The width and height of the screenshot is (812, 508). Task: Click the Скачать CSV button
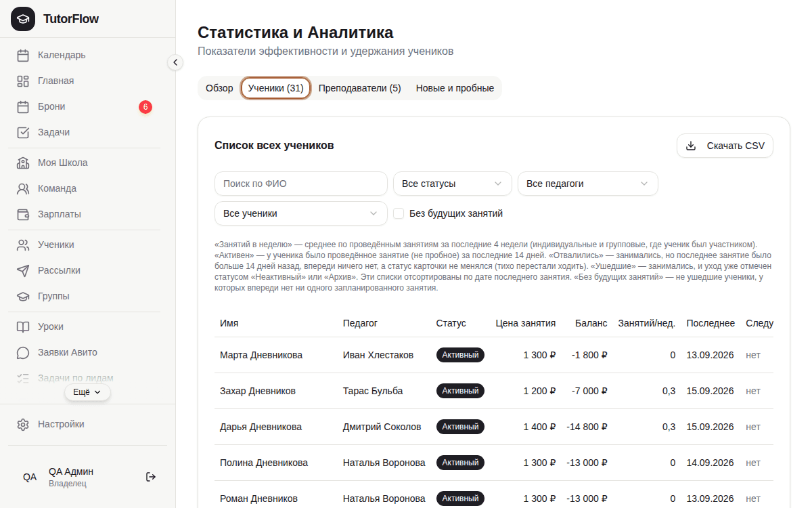[x=725, y=146]
